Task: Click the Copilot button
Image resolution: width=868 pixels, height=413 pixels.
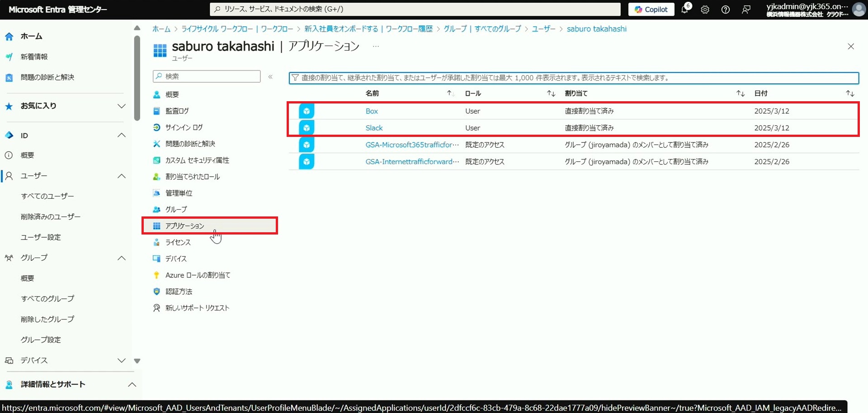Action: coord(651,9)
